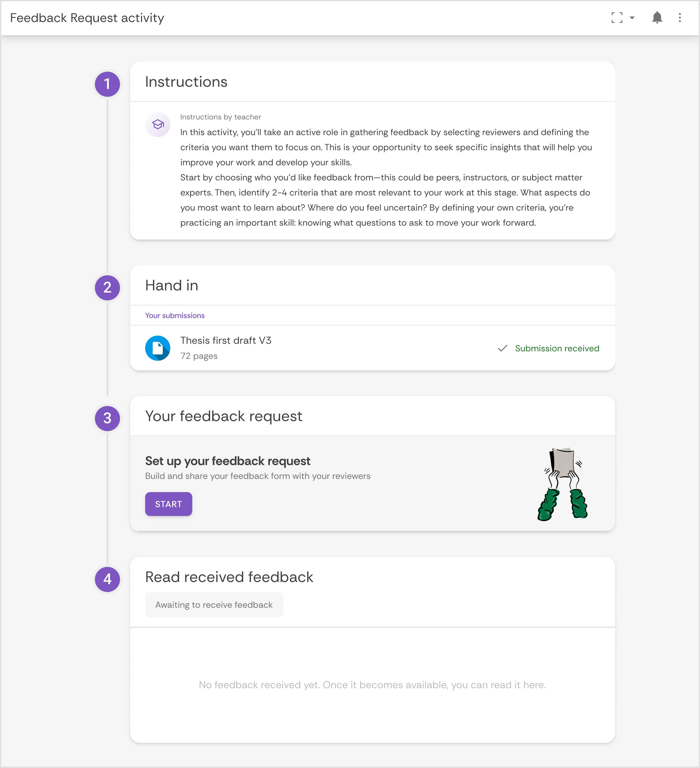Viewport: 700px width, 768px height.
Task: Select the Read received feedback heading
Action: (229, 577)
